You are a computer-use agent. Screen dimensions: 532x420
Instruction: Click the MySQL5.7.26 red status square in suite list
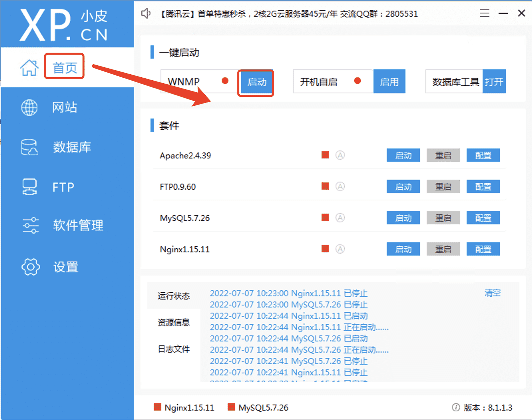coord(325,217)
